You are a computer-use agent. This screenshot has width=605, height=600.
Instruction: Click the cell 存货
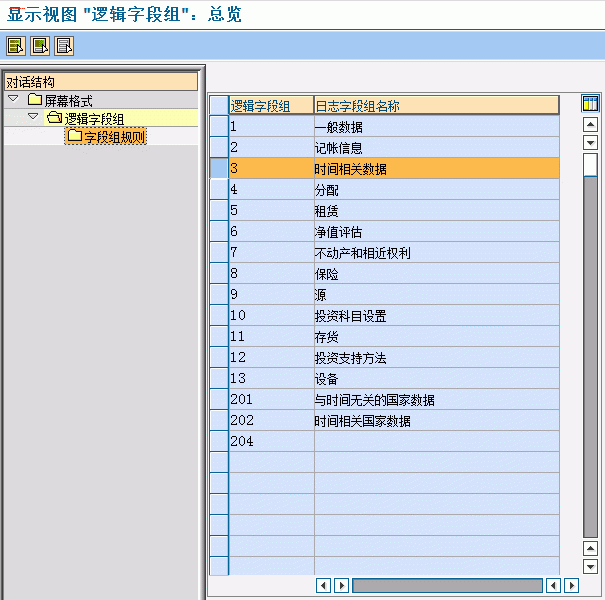[x=436, y=336]
